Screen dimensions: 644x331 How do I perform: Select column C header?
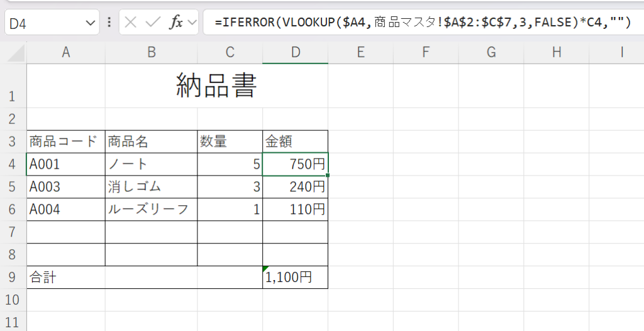click(x=230, y=53)
